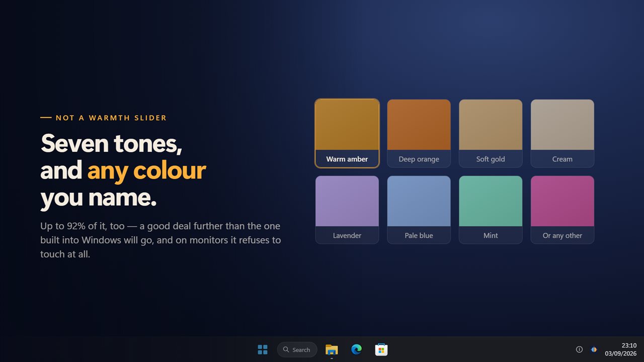The height and width of the screenshot is (362, 644).
Task: Click the 'you name.' heading line
Action: click(99, 198)
